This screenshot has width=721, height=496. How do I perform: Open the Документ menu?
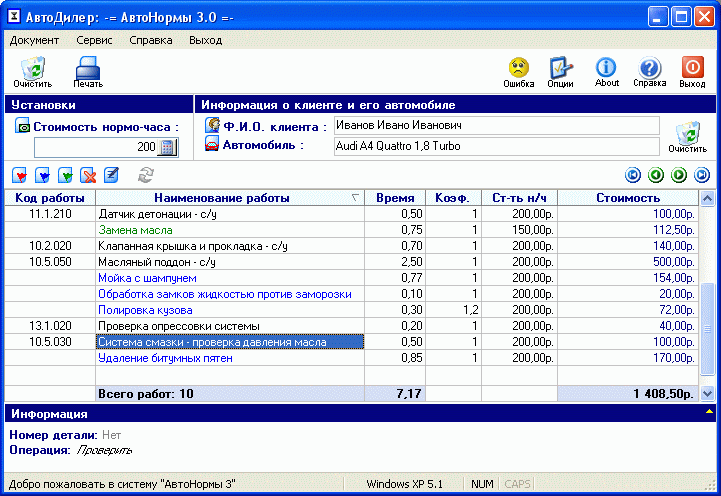tap(35, 40)
